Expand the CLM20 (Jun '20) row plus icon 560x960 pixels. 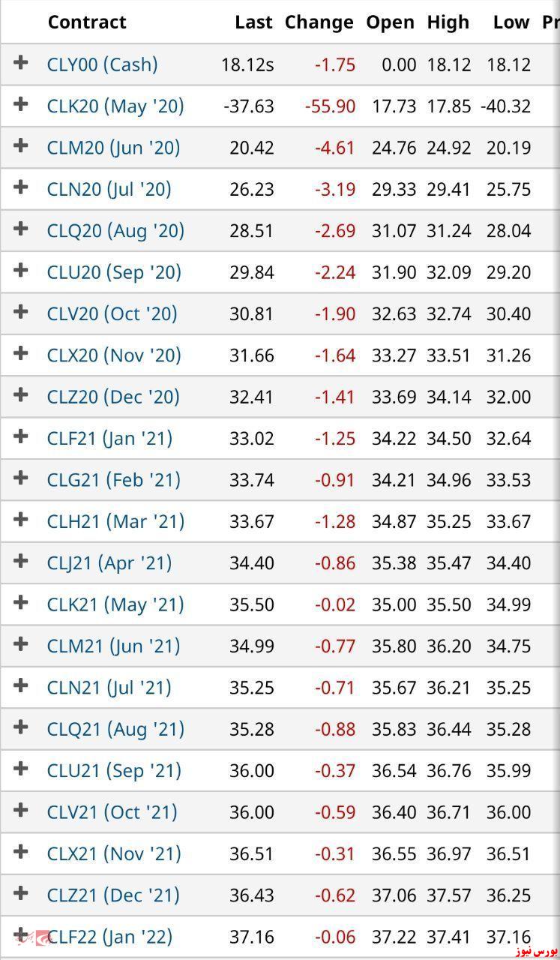click(x=21, y=145)
